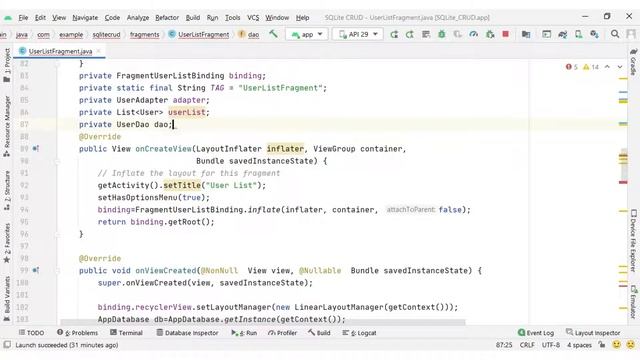Click the UserListFragment breadcrumb
Screen dimensions: 640x360
click(199, 35)
